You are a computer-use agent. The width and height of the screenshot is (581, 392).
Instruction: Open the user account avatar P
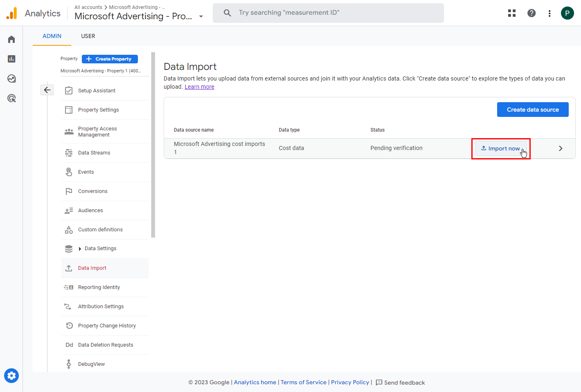click(x=567, y=13)
